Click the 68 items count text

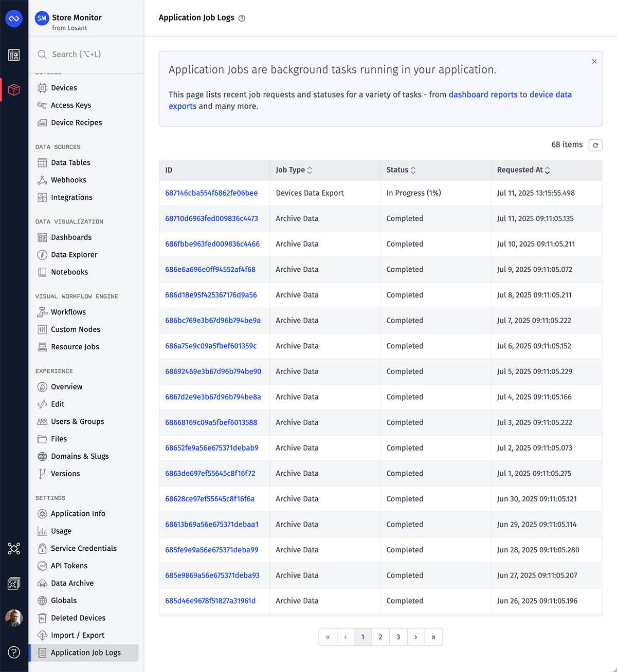click(x=567, y=145)
